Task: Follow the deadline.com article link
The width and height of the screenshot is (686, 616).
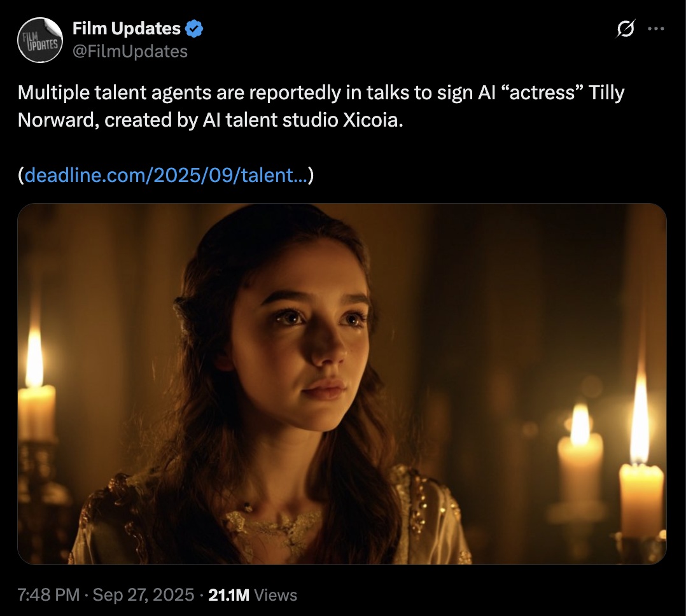Action: (165, 175)
